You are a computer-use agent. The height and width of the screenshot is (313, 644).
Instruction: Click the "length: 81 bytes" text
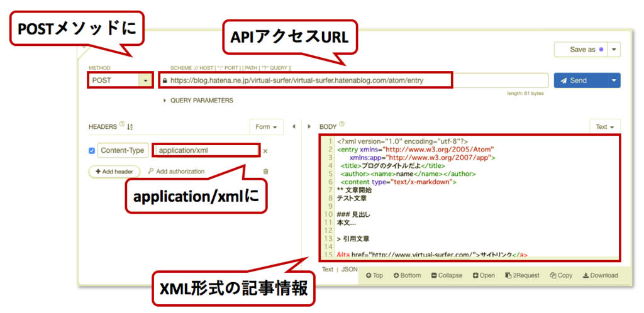click(x=525, y=94)
